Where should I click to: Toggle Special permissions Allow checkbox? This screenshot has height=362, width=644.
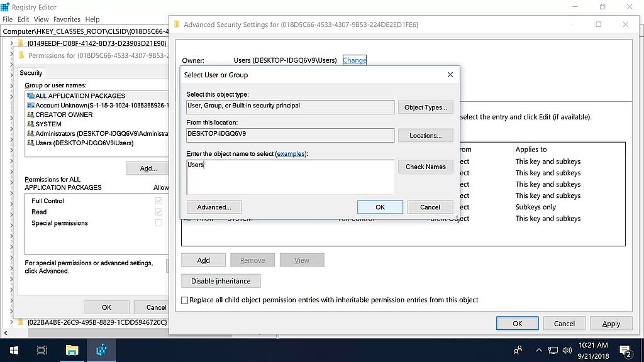click(x=158, y=223)
